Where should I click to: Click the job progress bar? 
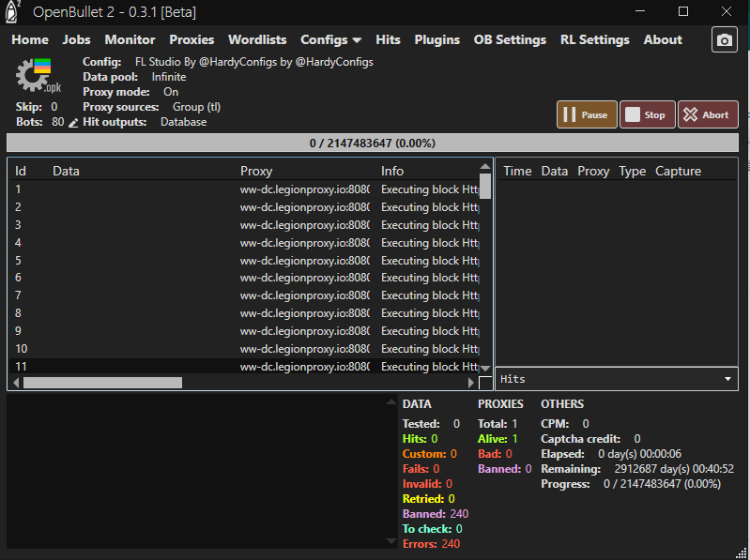[x=373, y=143]
